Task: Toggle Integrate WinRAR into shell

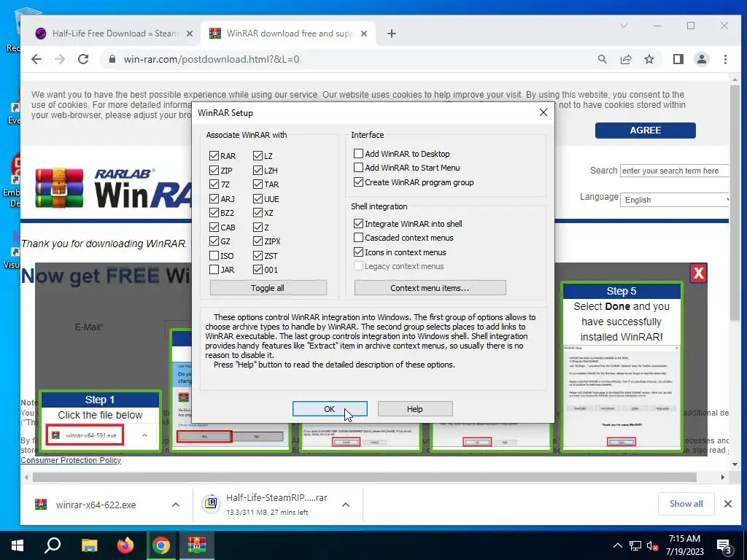Action: click(358, 223)
